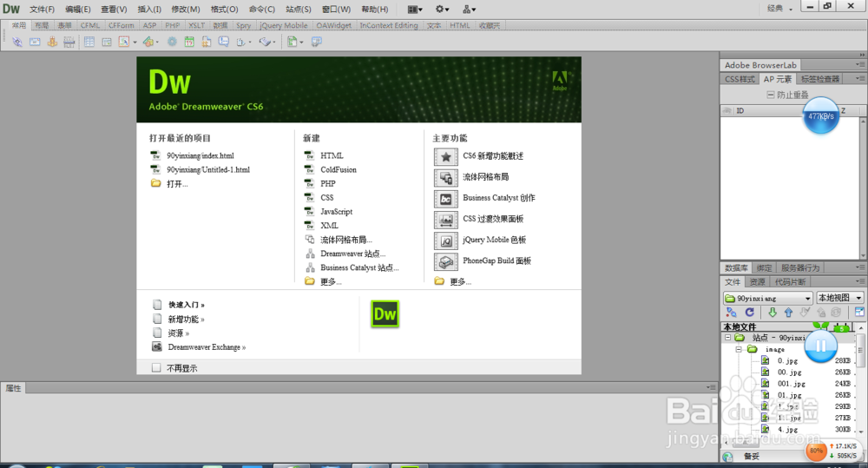868x468 pixels.
Task: Click the Images insert icon
Action: point(124,42)
